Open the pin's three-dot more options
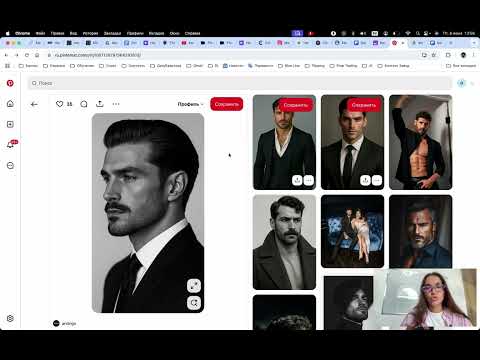This screenshot has height=360, width=480. pyautogui.click(x=116, y=104)
